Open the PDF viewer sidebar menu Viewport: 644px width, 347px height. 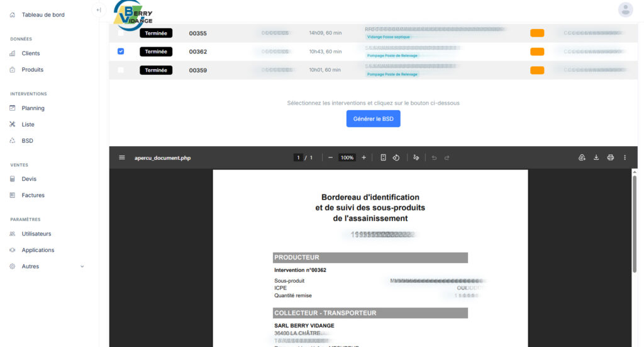click(122, 157)
